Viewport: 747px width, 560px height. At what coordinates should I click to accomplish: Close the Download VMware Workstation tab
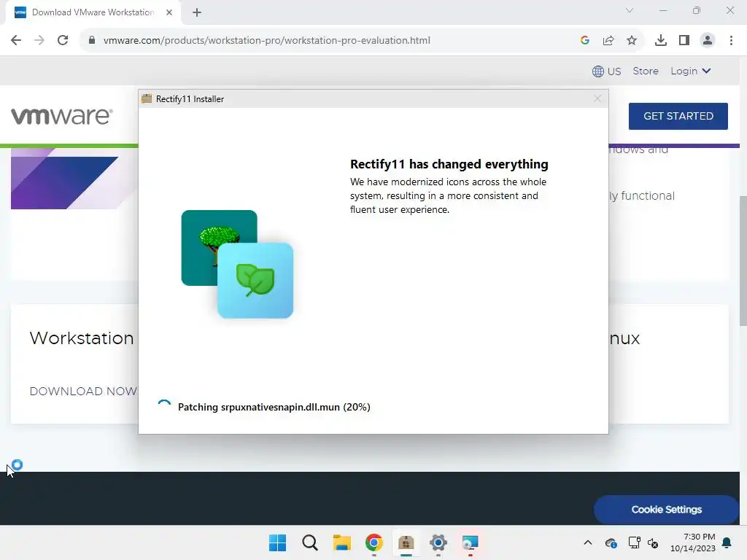coord(169,12)
